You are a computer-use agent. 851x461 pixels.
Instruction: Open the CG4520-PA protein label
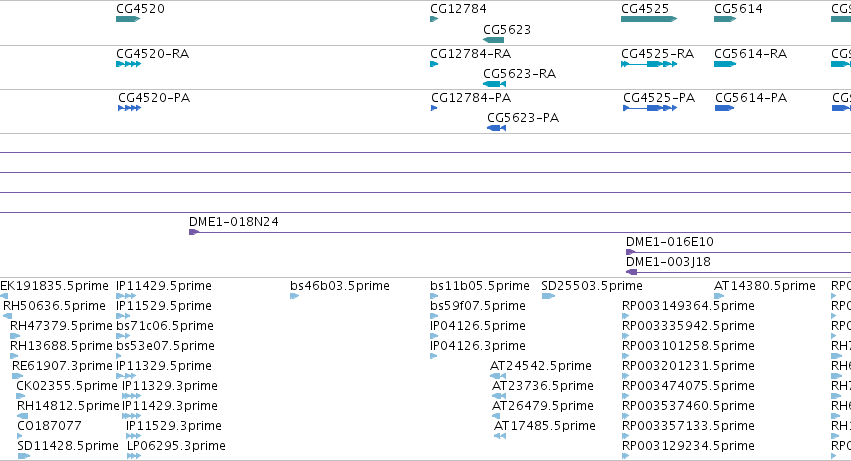tap(154, 98)
